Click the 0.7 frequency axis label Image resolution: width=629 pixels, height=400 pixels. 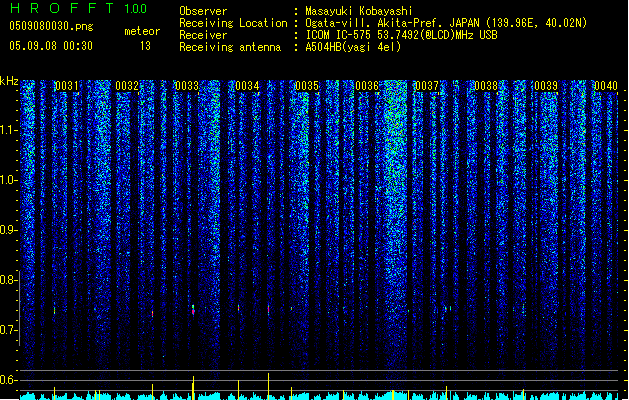(x=8, y=330)
